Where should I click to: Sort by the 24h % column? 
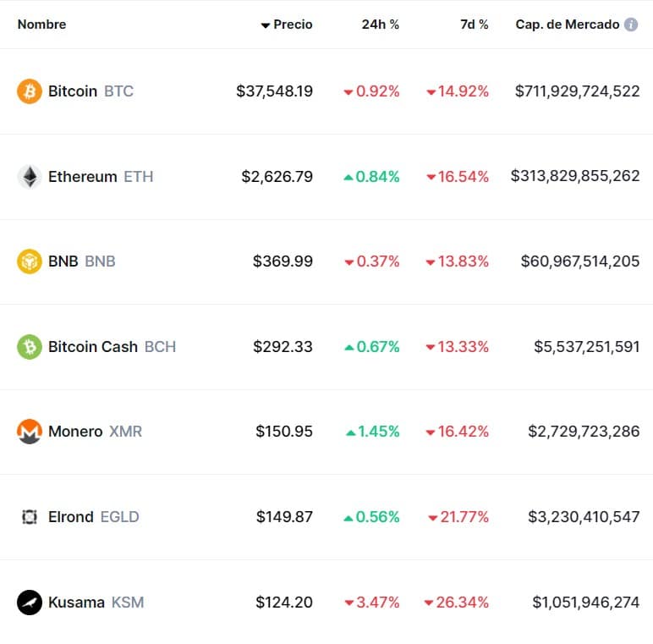[x=381, y=25]
